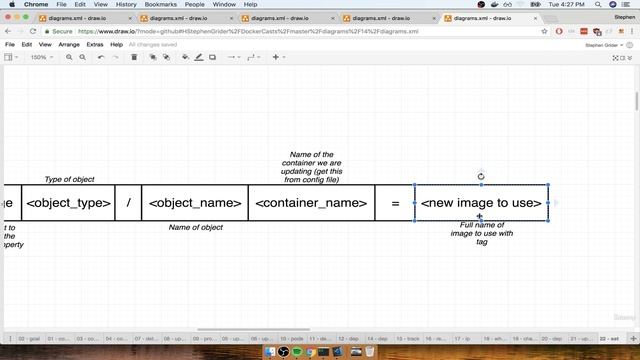Image resolution: width=640 pixels, height=360 pixels.
Task: Open the fill color bucket tool
Action: click(x=185, y=58)
